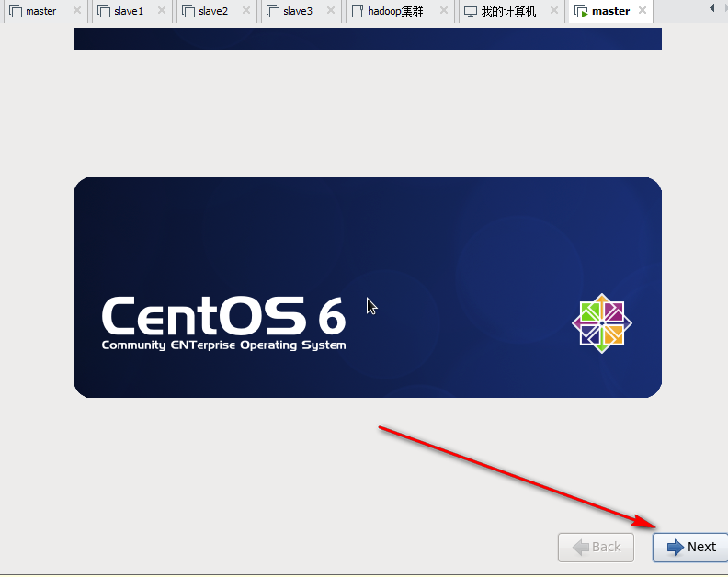
Task: Click the VM icon on first master tab
Action: pos(16,11)
